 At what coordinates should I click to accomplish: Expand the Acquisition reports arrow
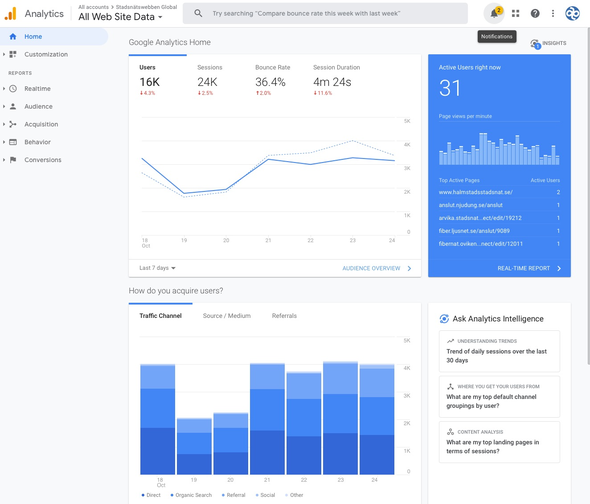point(4,124)
